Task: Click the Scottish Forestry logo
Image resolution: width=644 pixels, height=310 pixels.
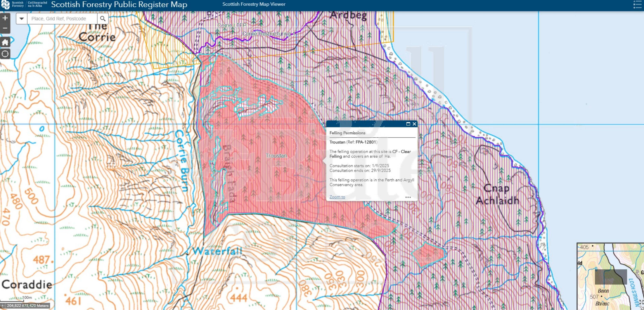Action: 24,5
